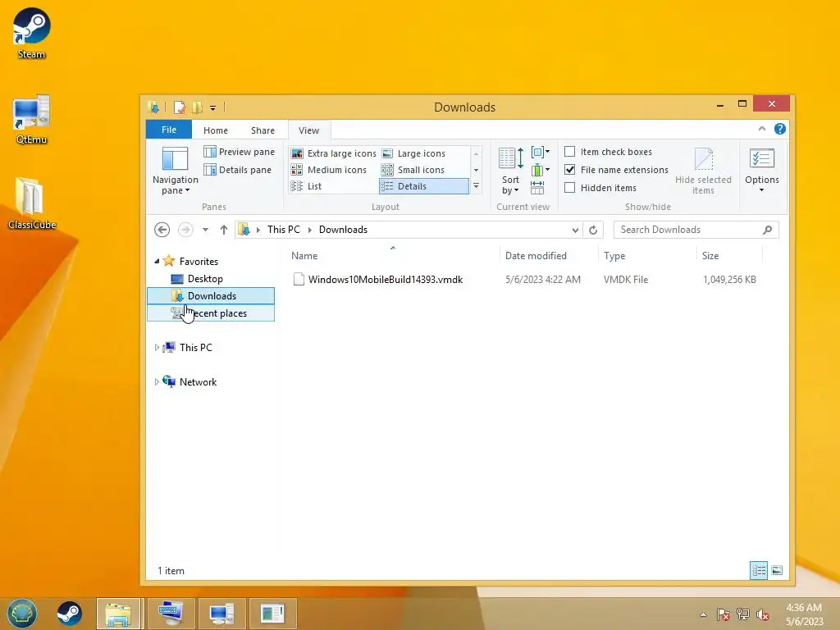Sort by the Size column header
Viewport: 840px width, 630px height.
coord(729,256)
